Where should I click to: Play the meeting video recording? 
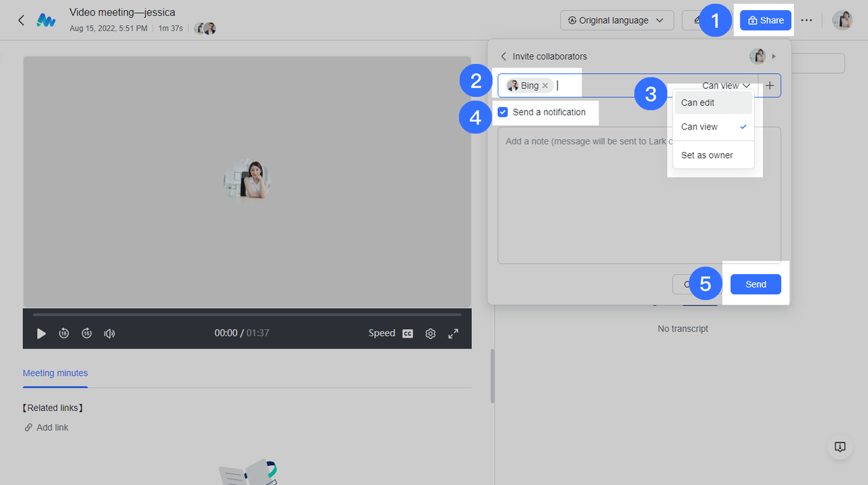(41, 333)
